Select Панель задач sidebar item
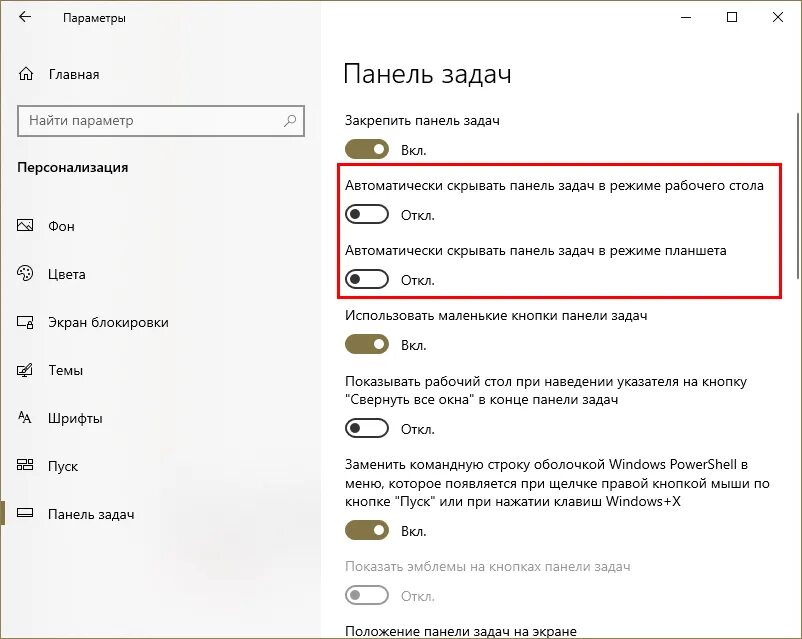Viewport: 802px width, 639px height. tap(91, 514)
